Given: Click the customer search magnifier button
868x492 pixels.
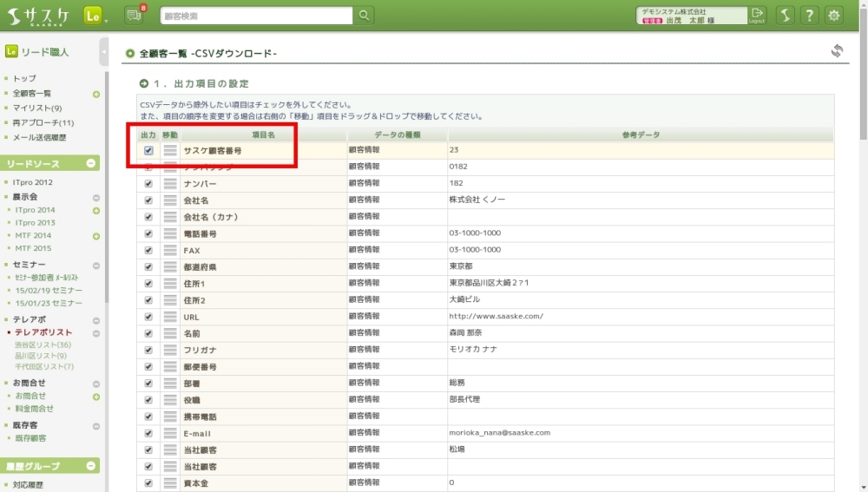Looking at the screenshot, I should [365, 15].
